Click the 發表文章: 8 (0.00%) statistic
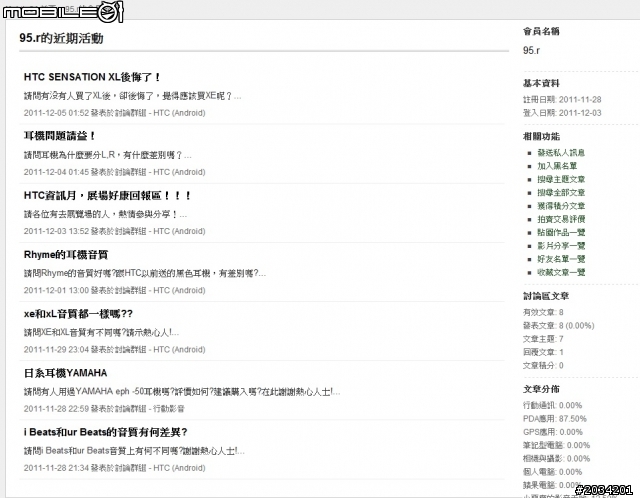640x498 pixels. click(x=558, y=326)
